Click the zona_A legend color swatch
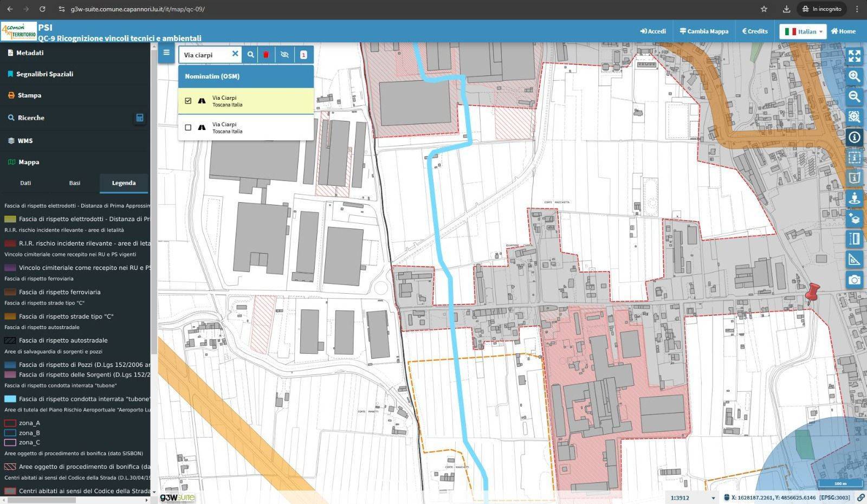The width and height of the screenshot is (867, 504). click(10, 423)
